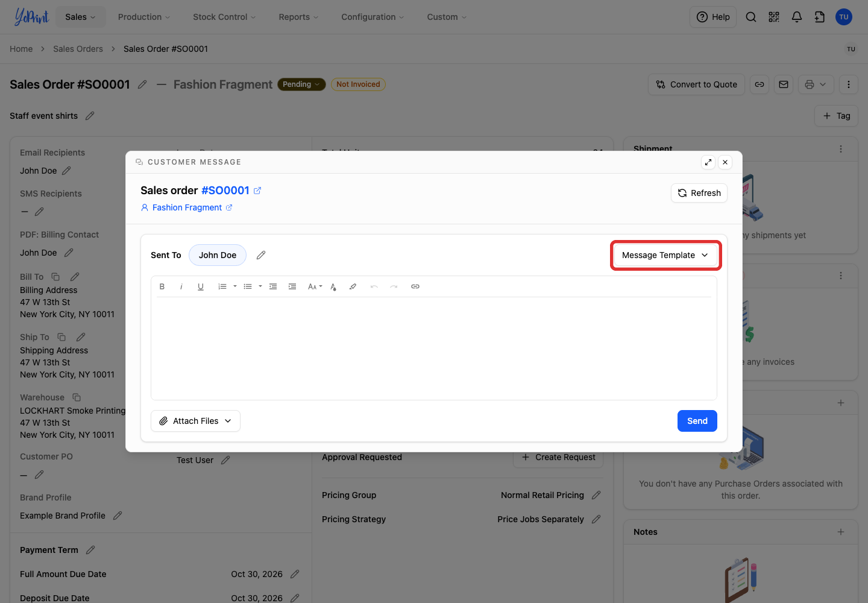Image resolution: width=868 pixels, height=603 pixels.
Task: Select the John Doe recipient chip
Action: point(218,255)
